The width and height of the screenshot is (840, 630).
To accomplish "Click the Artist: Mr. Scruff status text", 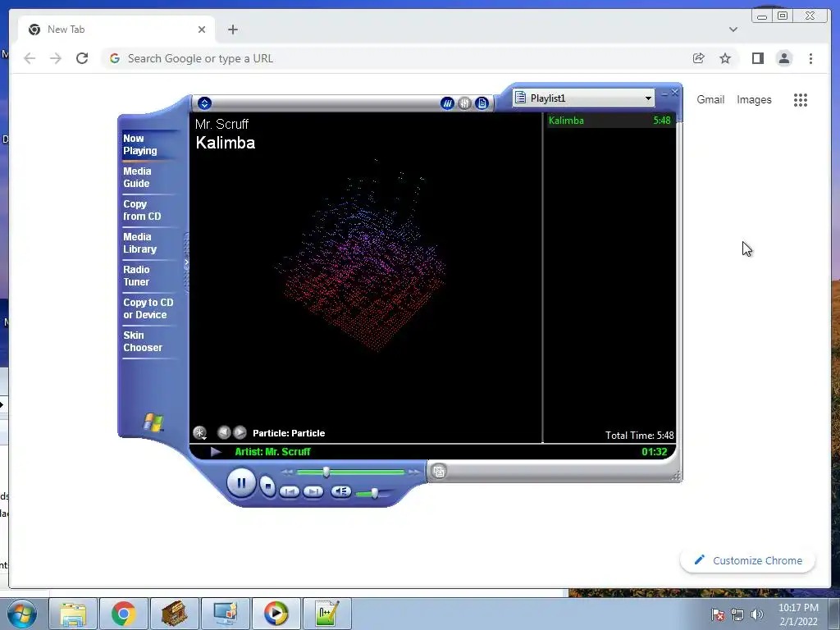I will 272,452.
